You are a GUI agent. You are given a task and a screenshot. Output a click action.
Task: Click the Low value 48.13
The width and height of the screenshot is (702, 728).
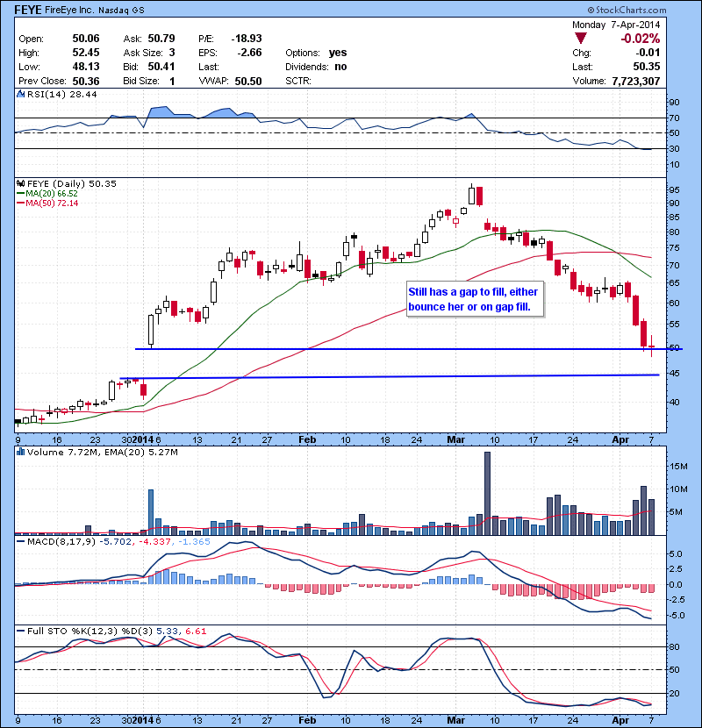(x=86, y=67)
